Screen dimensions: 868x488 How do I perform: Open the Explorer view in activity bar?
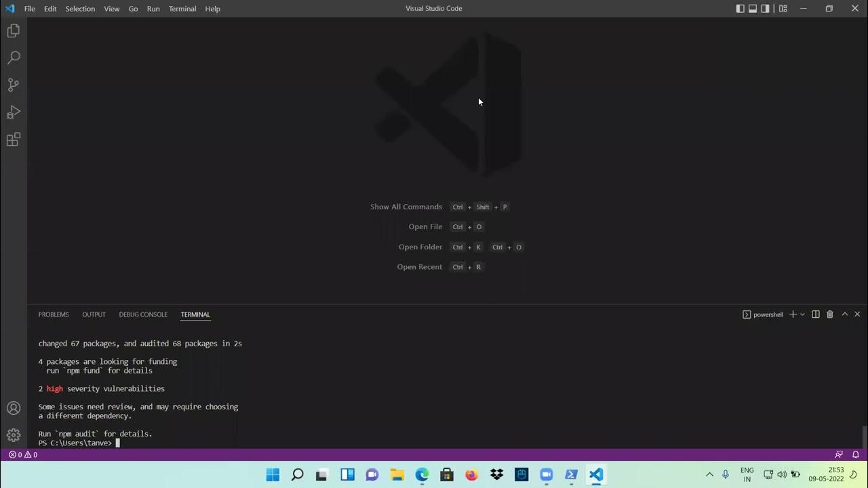(x=14, y=30)
